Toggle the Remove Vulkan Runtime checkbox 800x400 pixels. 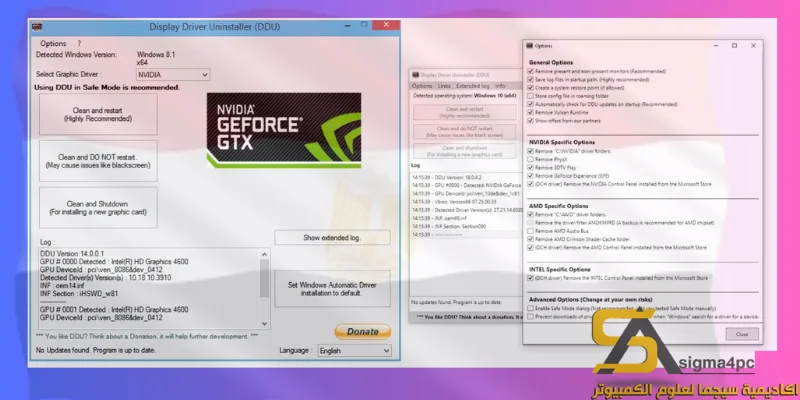pos(531,112)
